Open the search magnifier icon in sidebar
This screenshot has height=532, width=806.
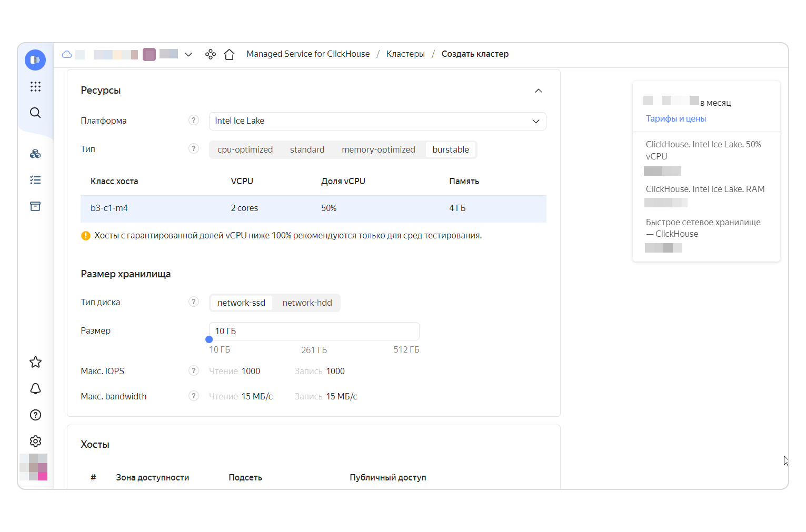[x=35, y=113]
